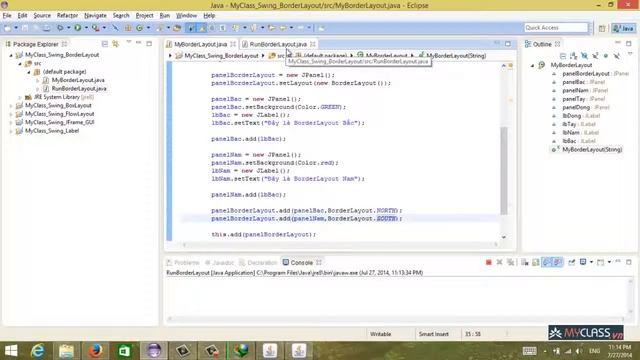Switch to the Javadoc tab
Screen dimensions: 640x360
pos(220,262)
